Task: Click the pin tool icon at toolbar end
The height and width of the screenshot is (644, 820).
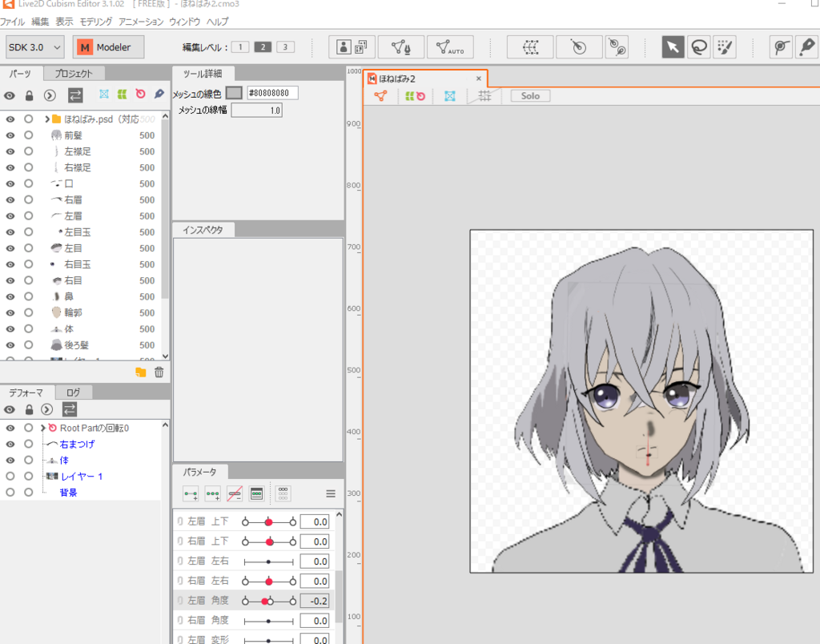Action: point(807,47)
